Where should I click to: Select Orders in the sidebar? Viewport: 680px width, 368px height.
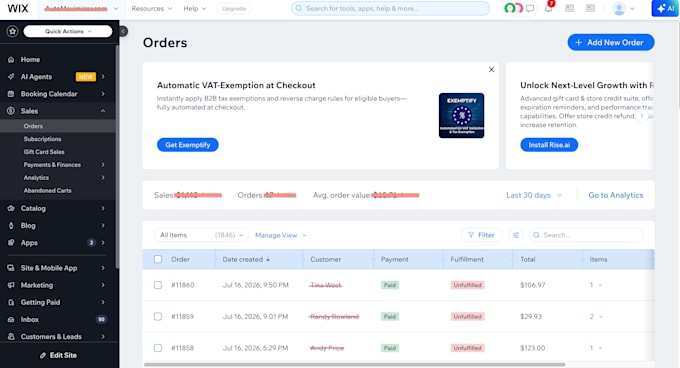33,126
